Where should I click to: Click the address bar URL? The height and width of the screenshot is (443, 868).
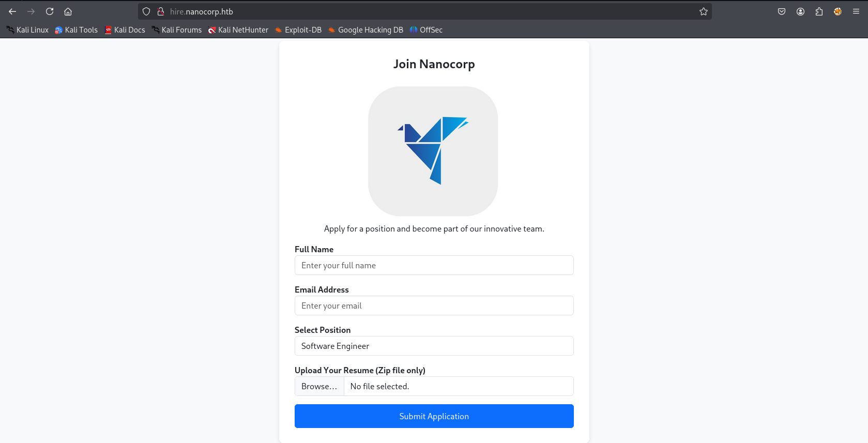click(x=202, y=11)
